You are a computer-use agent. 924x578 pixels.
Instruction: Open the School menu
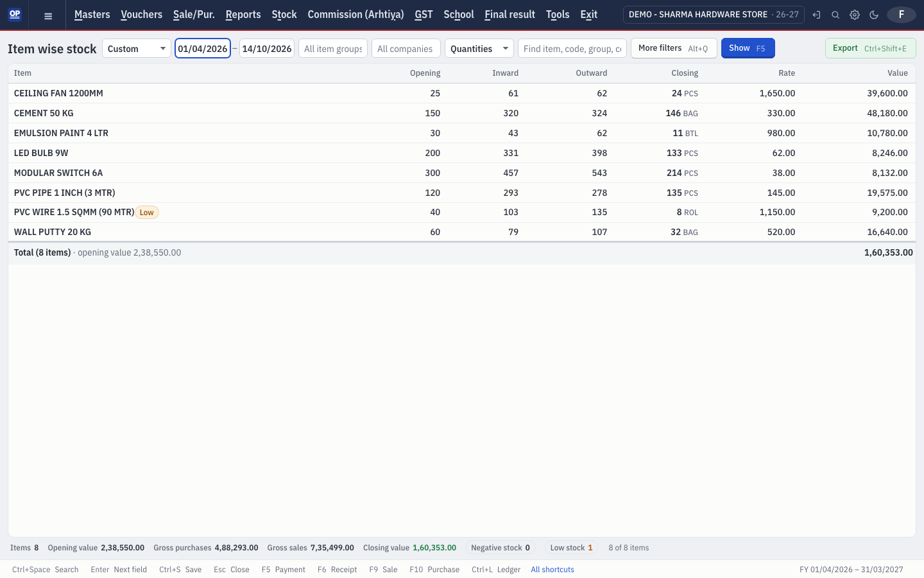[x=459, y=15]
